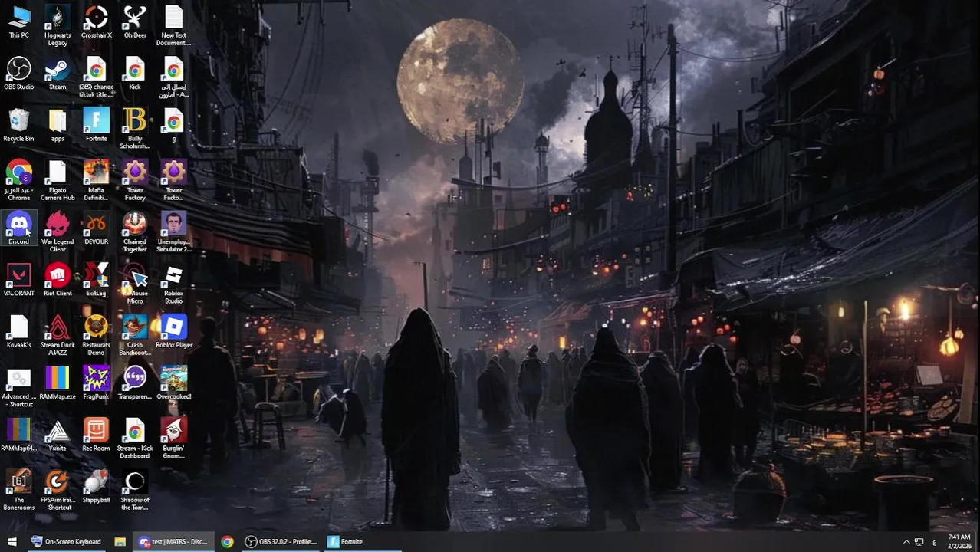Select the Transparen... chat bubble shortcut

tap(135, 383)
